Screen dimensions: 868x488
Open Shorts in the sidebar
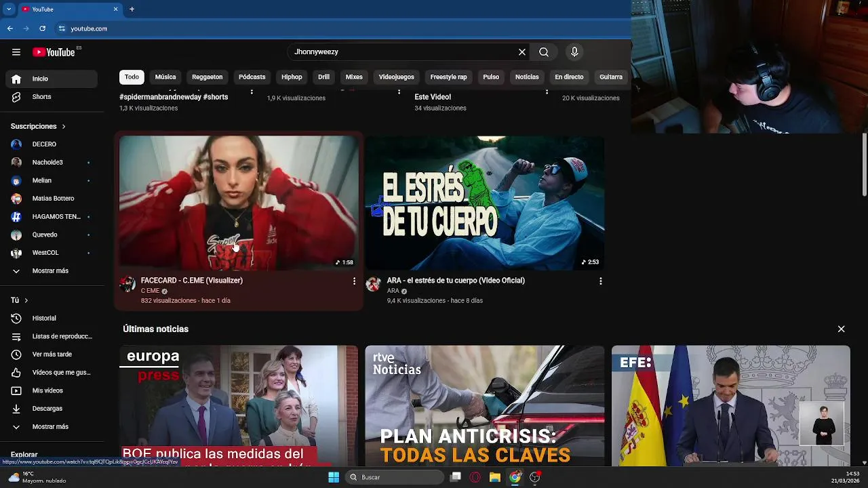(52, 97)
